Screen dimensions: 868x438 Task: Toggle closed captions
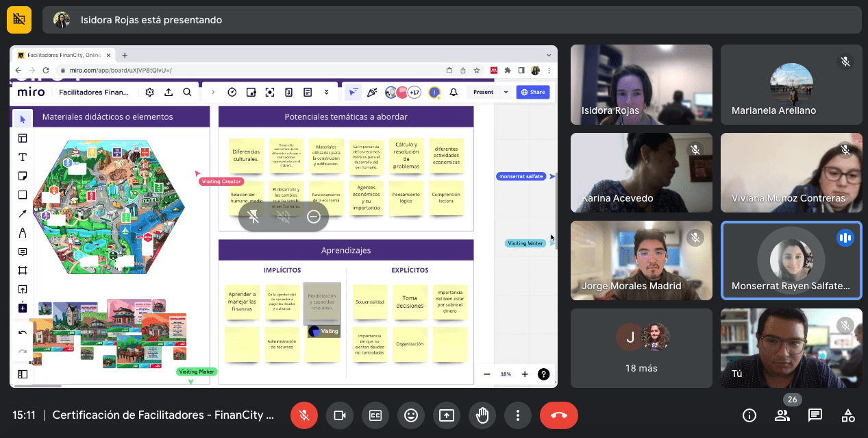tap(375, 415)
